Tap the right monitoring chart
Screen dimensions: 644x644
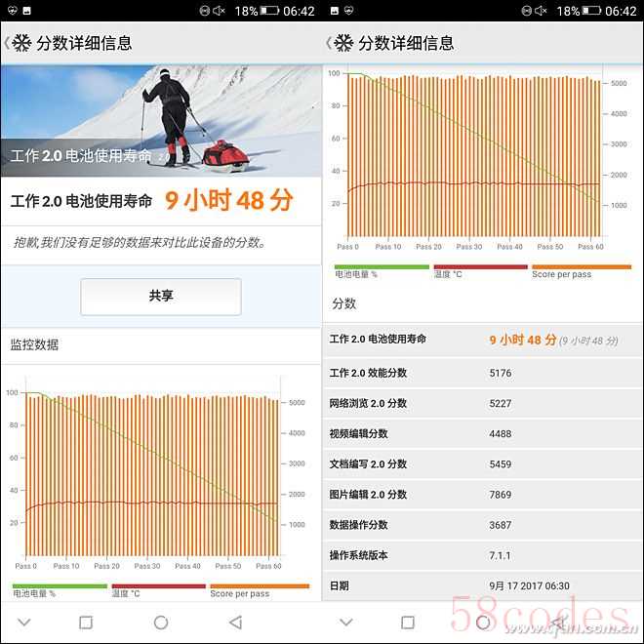[x=478, y=158]
